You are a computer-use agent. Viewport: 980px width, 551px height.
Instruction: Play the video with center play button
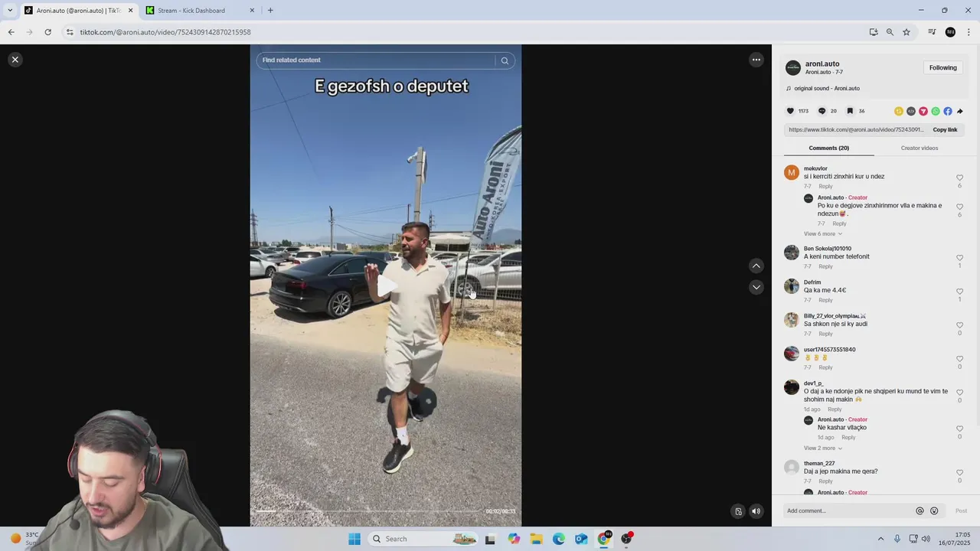tap(386, 286)
